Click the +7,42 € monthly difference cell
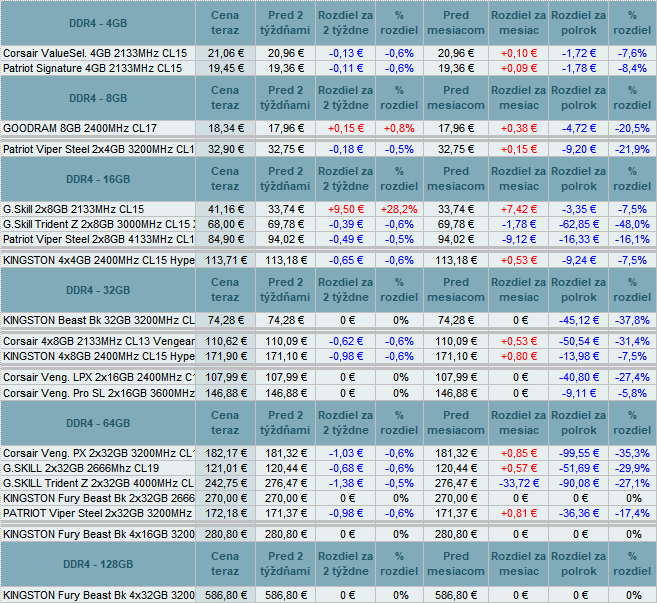Viewport: 657px width, 603px height. (x=519, y=210)
